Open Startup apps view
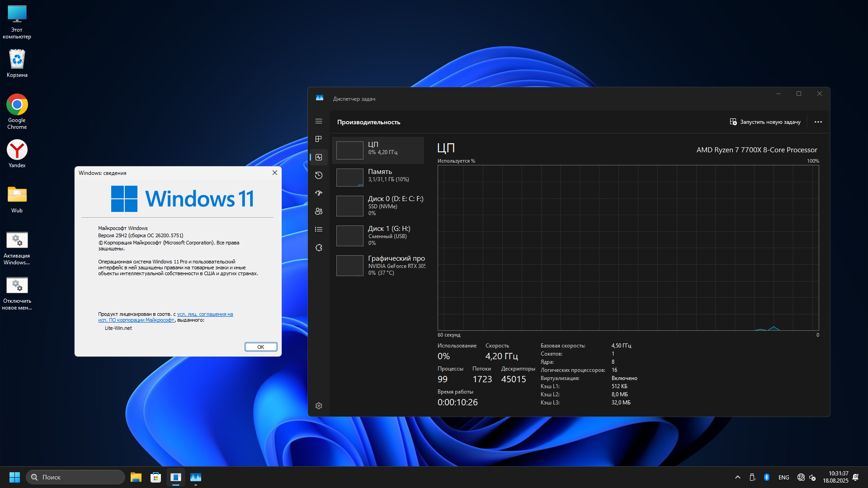The image size is (868, 488). click(319, 193)
